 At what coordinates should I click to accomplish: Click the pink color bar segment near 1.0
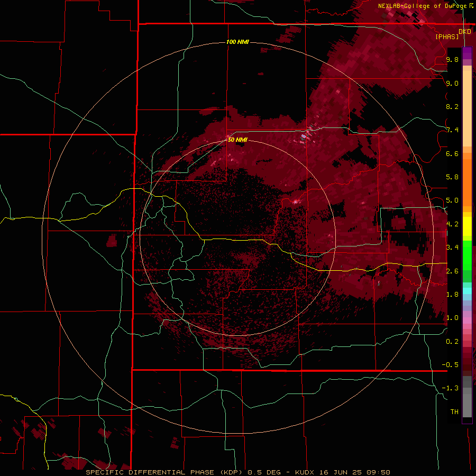pos(467,321)
